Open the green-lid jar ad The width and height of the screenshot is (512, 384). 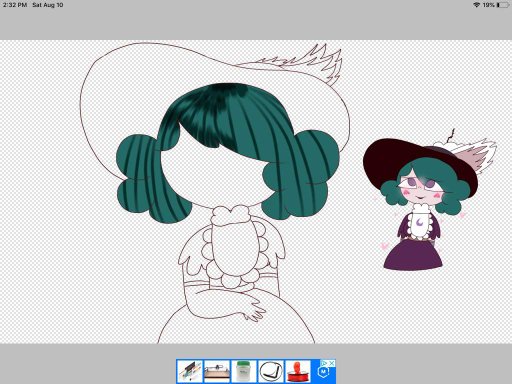pos(244,371)
